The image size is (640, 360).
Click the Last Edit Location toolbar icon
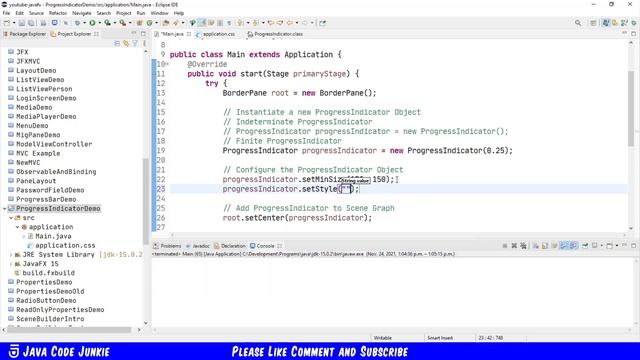tap(271, 23)
